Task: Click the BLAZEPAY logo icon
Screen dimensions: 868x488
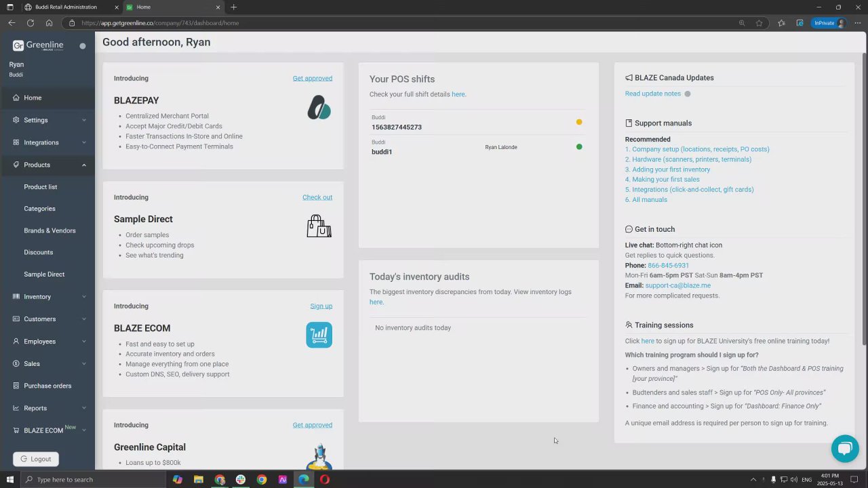Action: click(319, 108)
